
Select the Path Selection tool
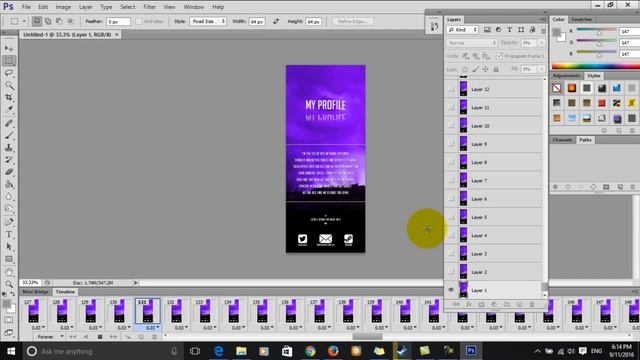point(9,247)
